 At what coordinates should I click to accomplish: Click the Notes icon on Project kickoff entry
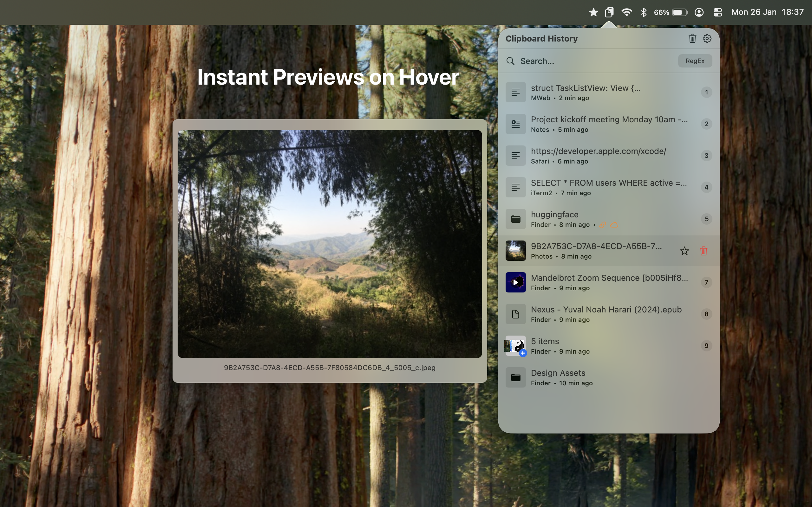pos(515,124)
